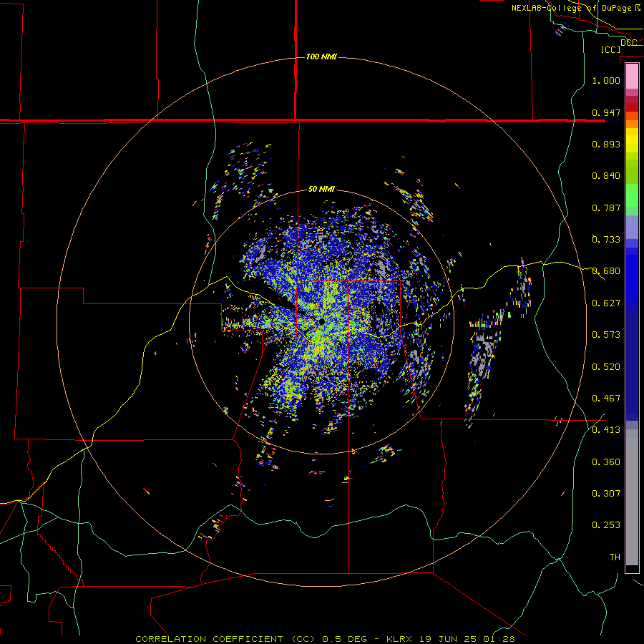This screenshot has height=644, width=644.
Task: Click the [CC] legend title
Action: (610, 49)
